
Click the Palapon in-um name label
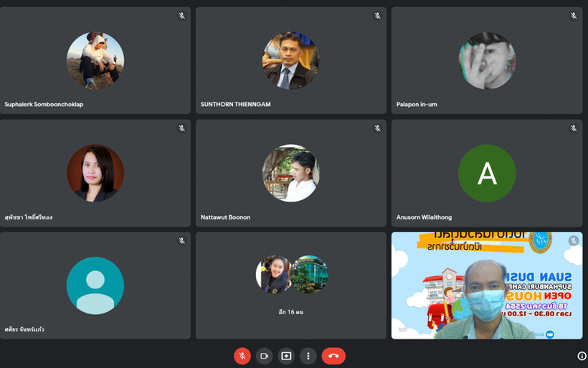click(x=417, y=105)
